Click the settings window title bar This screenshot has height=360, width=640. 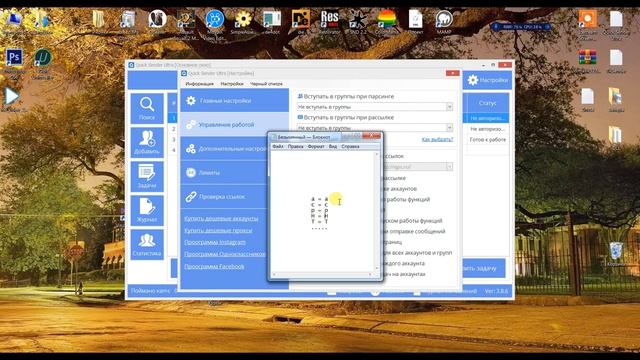pyautogui.click(x=320, y=73)
